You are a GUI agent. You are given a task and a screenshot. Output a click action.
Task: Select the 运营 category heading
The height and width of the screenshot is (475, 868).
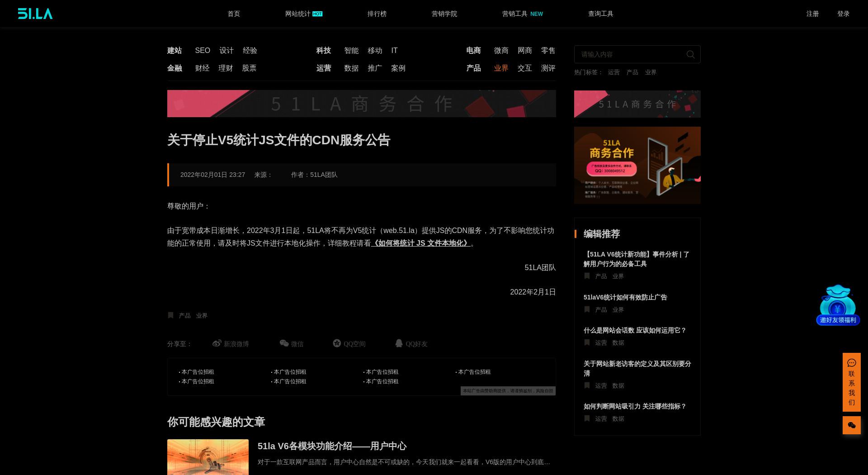click(x=324, y=68)
